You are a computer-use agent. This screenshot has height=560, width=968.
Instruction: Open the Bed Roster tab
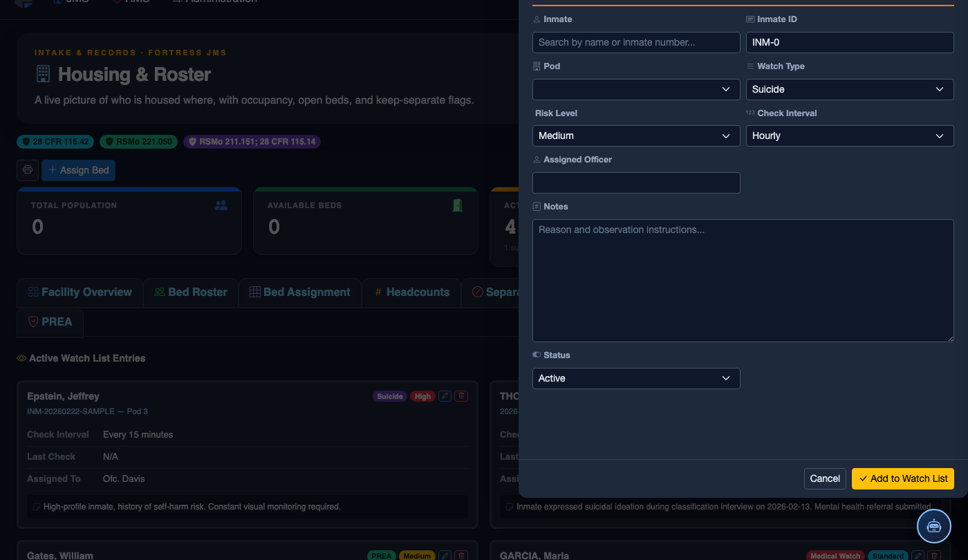point(191,292)
